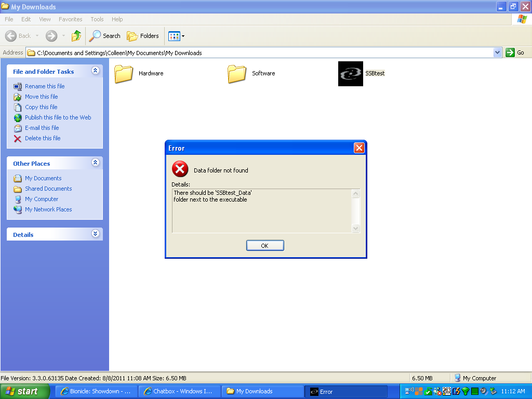Click the SSBtest file name label
Viewport: 532px width, 399px height.
(x=375, y=73)
